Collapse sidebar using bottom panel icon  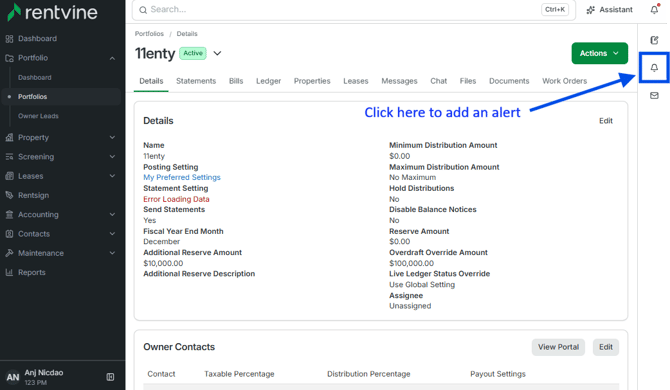(110, 377)
